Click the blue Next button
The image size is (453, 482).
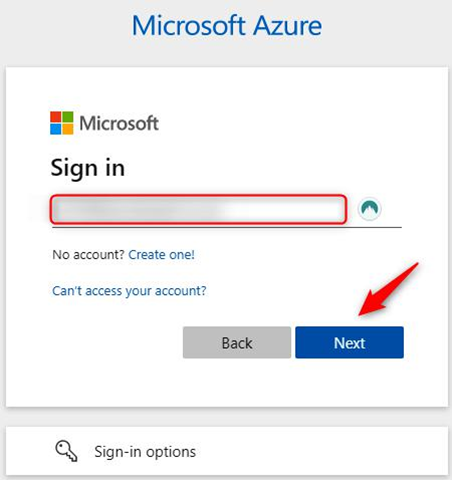[x=349, y=343]
